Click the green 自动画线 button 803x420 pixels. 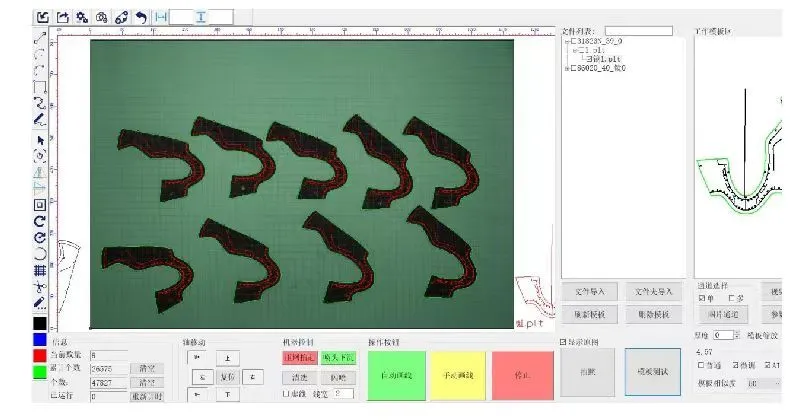pyautogui.click(x=396, y=375)
